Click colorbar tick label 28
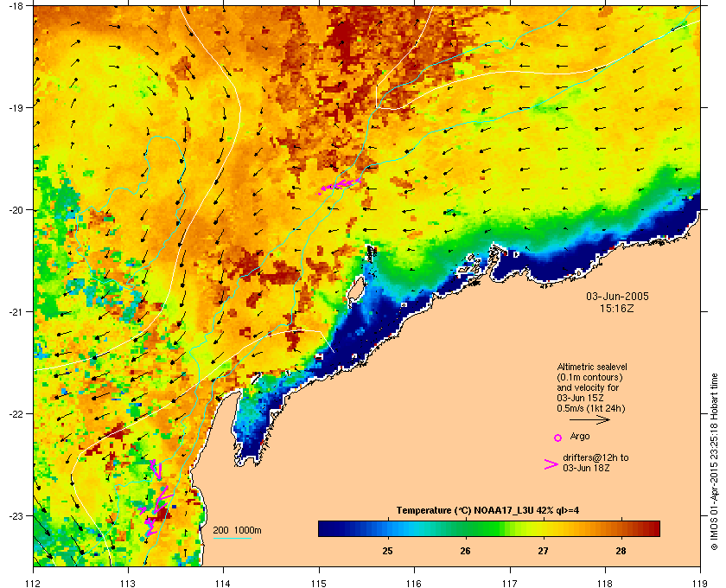The width and height of the screenshot is (726, 588). pos(621,551)
